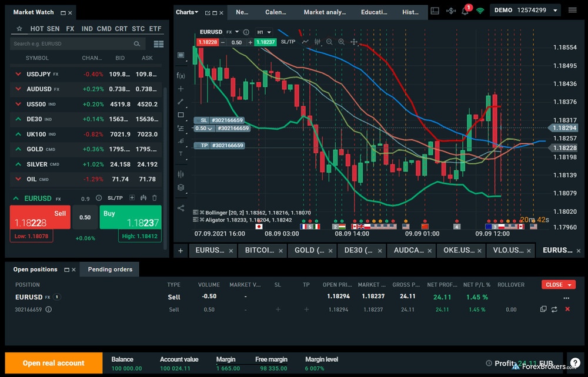This screenshot has height=377, width=588.
Task: Switch to Pending orders tab
Action: 110,270
